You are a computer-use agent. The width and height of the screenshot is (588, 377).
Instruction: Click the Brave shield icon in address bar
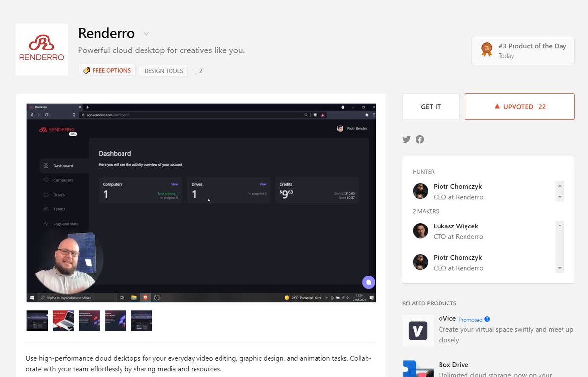tap(315, 115)
